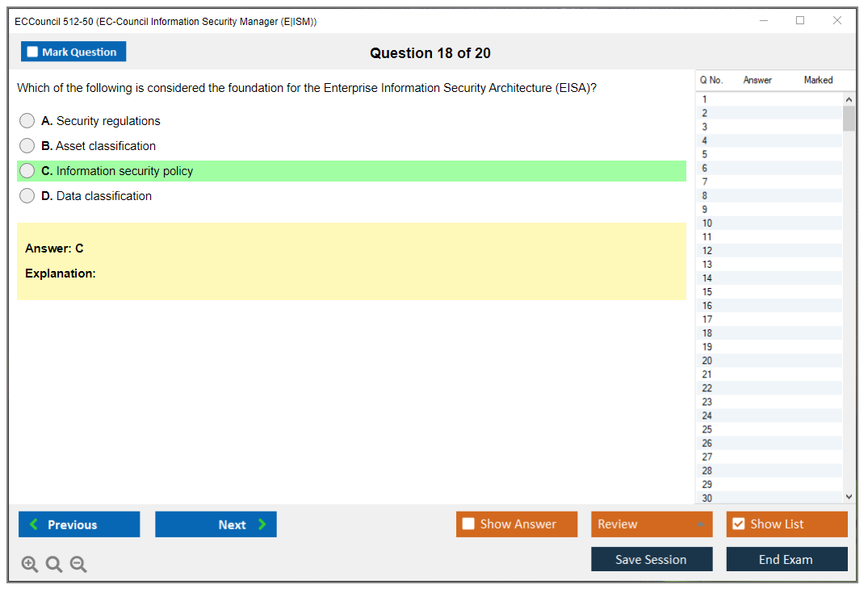Choose option B Asset classification
868x593 pixels.
[27, 146]
